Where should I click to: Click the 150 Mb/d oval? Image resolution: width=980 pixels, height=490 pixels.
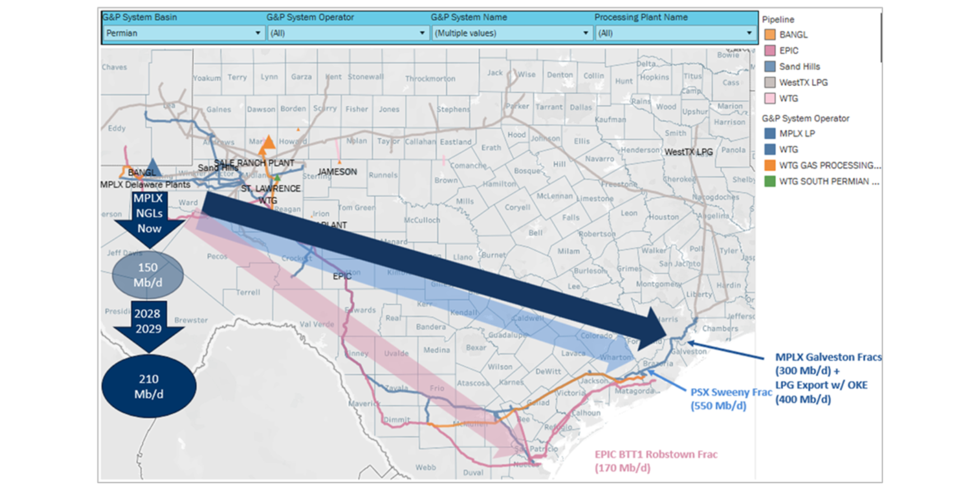pyautogui.click(x=148, y=275)
